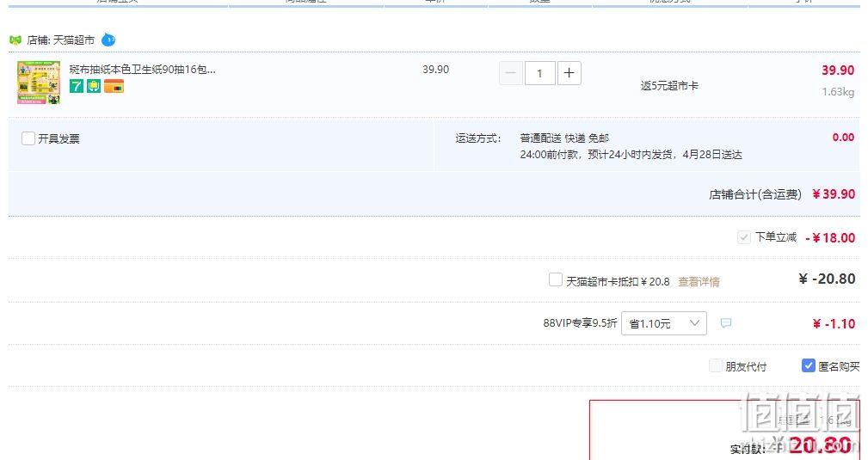Click the red ¥-1.10 discount amount
Screen dimensions: 868x460
click(834, 324)
